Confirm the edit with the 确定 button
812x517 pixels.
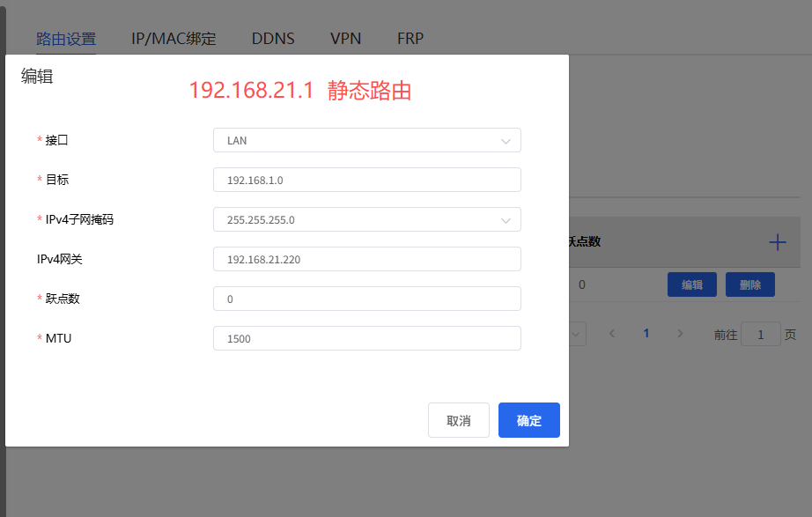tap(528, 420)
